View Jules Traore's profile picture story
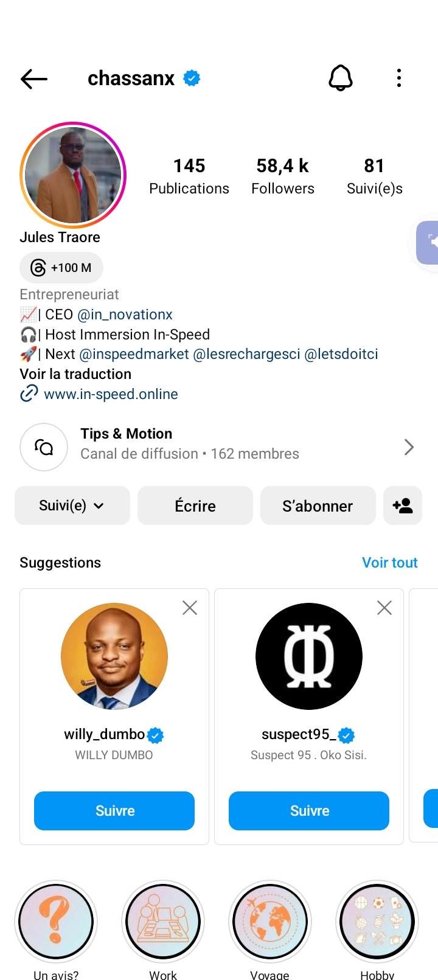Screen dimensions: 438x980 tap(73, 176)
